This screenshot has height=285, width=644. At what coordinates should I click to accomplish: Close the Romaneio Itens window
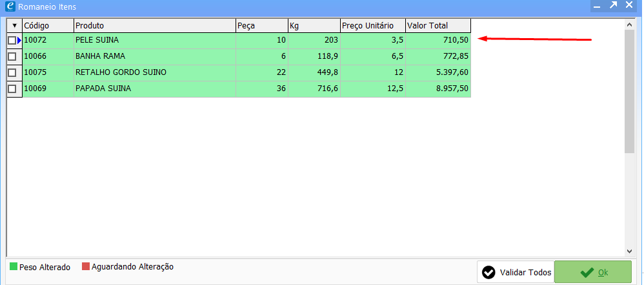pyautogui.click(x=629, y=6)
